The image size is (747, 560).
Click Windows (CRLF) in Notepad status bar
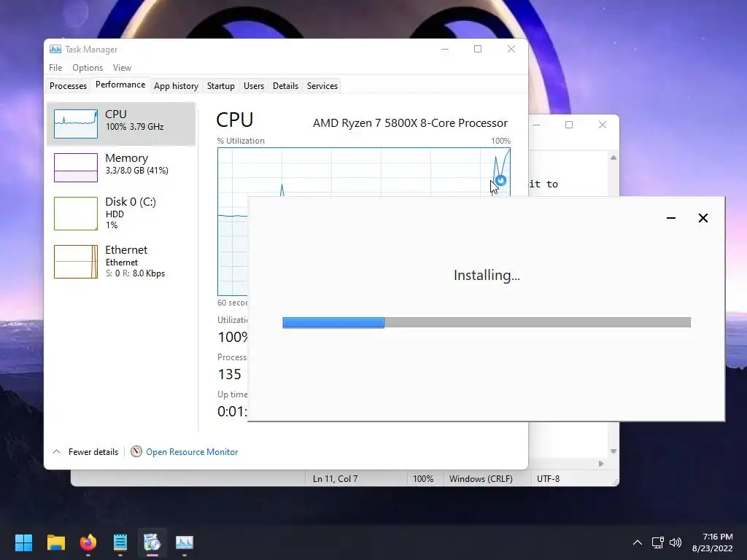pyautogui.click(x=481, y=478)
